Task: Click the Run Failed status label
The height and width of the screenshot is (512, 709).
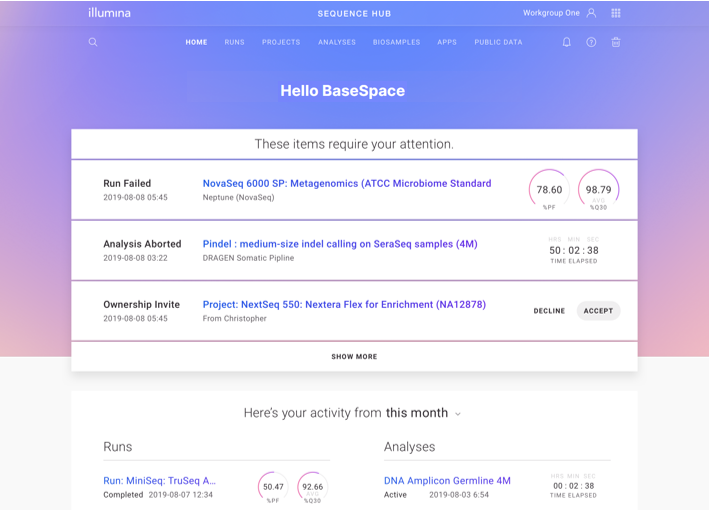Action: [127, 183]
